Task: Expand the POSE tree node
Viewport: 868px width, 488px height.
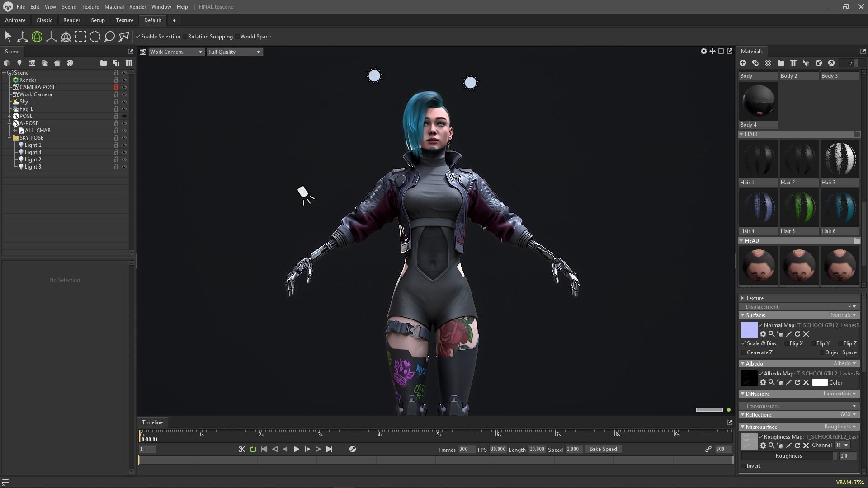Action: click(9, 116)
